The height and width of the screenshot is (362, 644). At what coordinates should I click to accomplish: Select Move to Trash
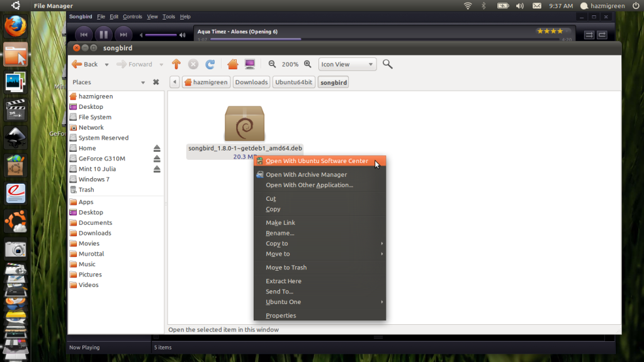click(320, 268)
